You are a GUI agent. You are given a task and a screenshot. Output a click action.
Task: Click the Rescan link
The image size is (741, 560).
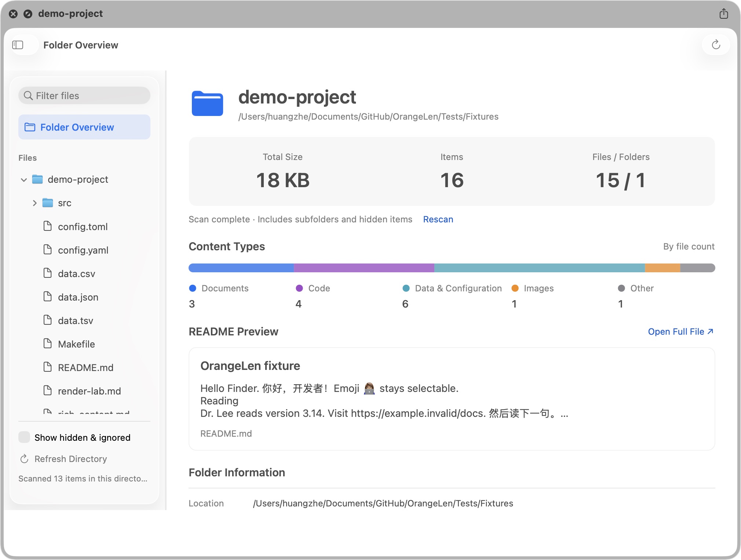click(x=438, y=219)
